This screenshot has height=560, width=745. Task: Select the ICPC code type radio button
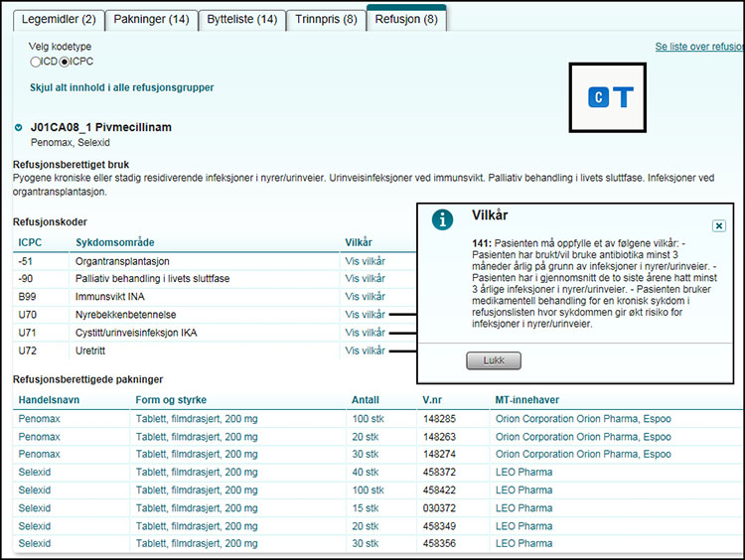65,62
